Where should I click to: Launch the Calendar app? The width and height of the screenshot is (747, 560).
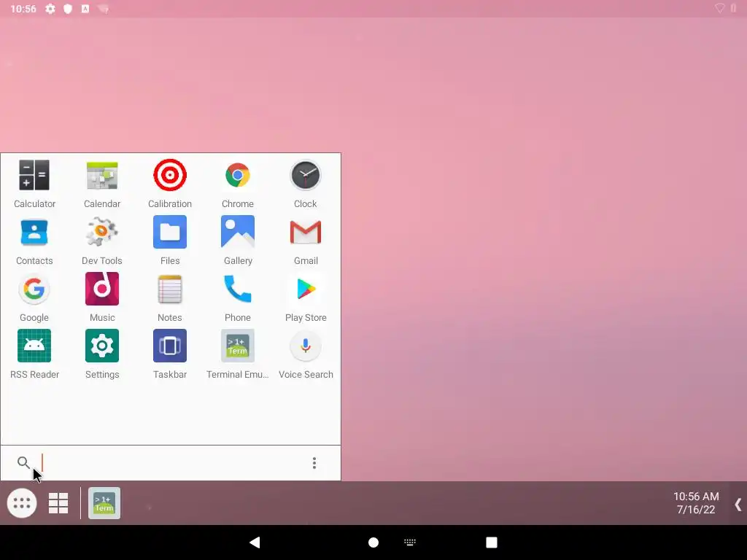pyautogui.click(x=102, y=183)
